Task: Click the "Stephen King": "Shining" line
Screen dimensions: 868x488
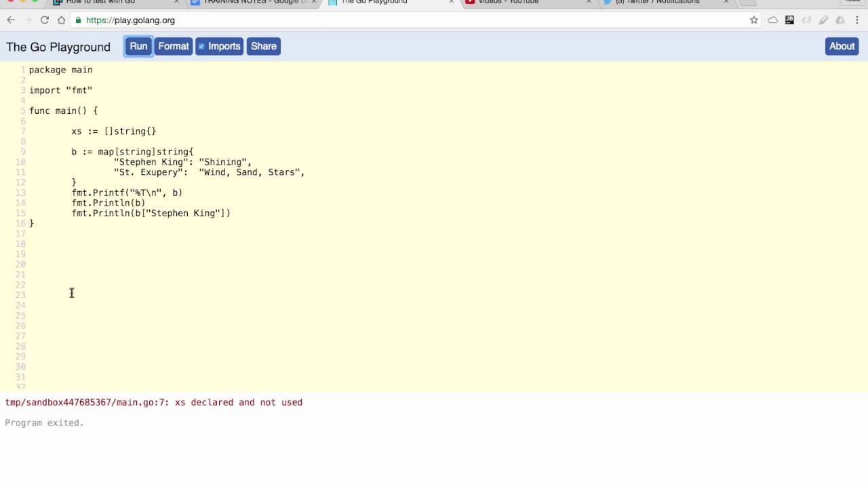Action: pos(183,162)
